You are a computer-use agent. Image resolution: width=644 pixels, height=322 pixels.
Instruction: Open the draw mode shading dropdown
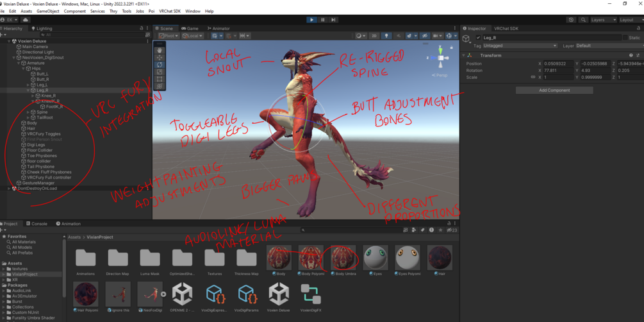tap(360, 36)
